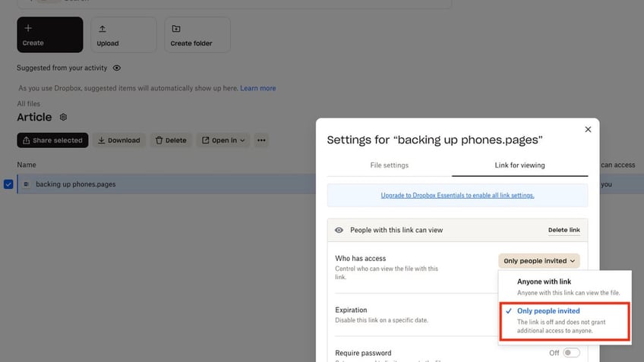This screenshot has height=362, width=644.
Task: Switch to the File settings tab
Action: [x=390, y=165]
